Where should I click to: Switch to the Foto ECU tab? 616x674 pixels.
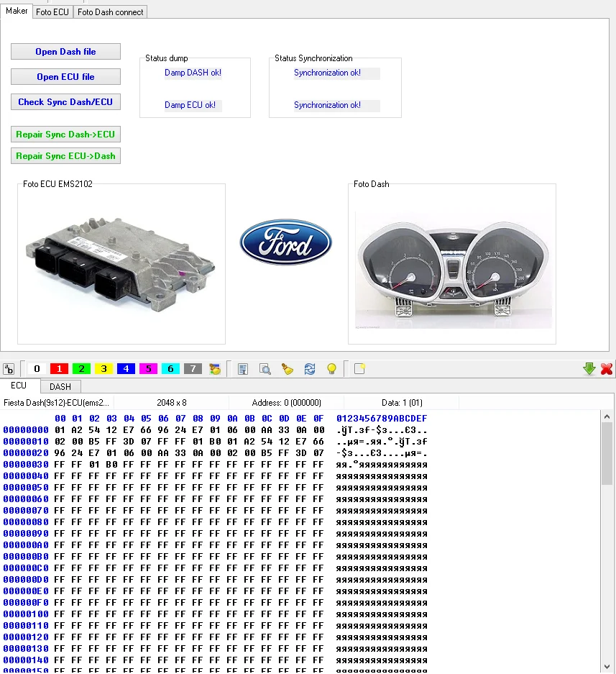[x=52, y=12]
